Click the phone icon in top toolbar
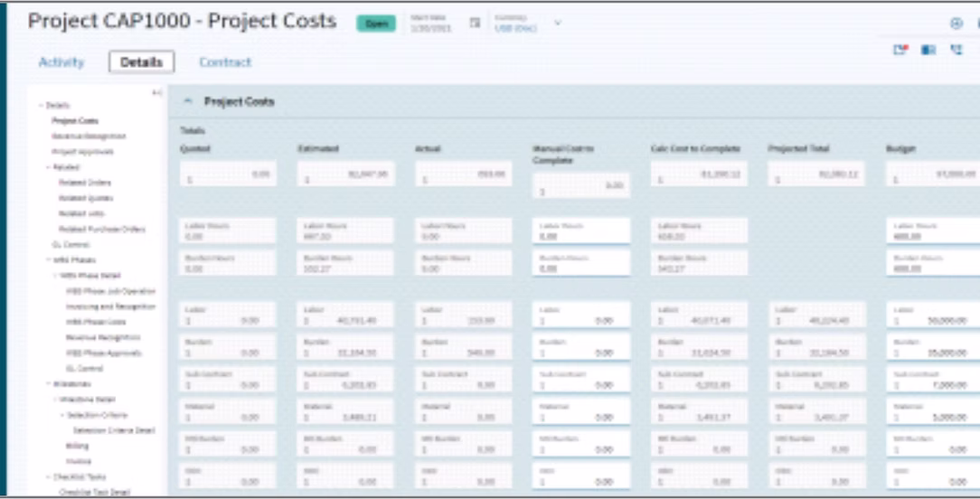Screen dimensions: 980x499 956,50
